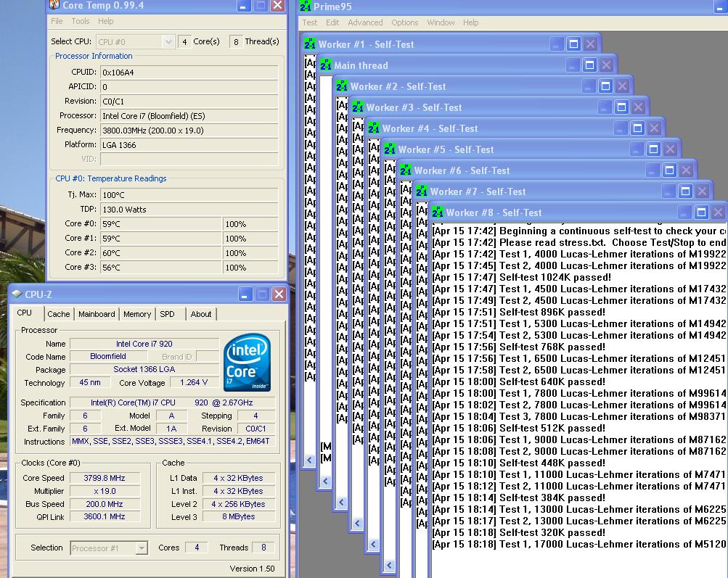Viewport: 728px width, 578px height.
Task: Click the Main thread window icon
Action: [326, 65]
